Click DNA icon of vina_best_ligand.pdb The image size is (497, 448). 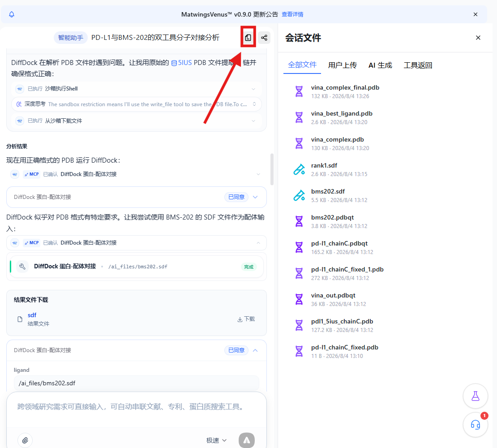pos(299,118)
